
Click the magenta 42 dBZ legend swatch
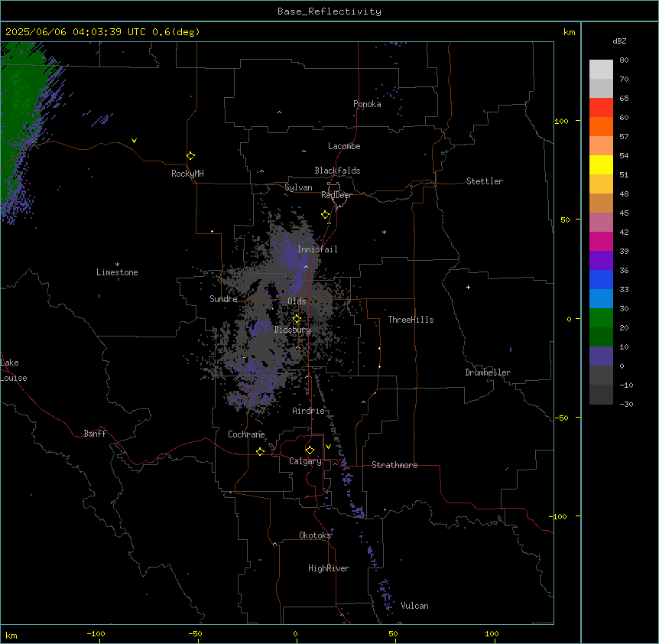(x=601, y=241)
